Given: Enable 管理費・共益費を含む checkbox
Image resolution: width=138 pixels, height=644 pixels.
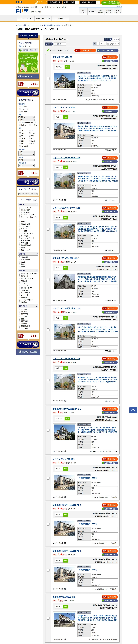Looking at the screenshot, I should point(20,122).
